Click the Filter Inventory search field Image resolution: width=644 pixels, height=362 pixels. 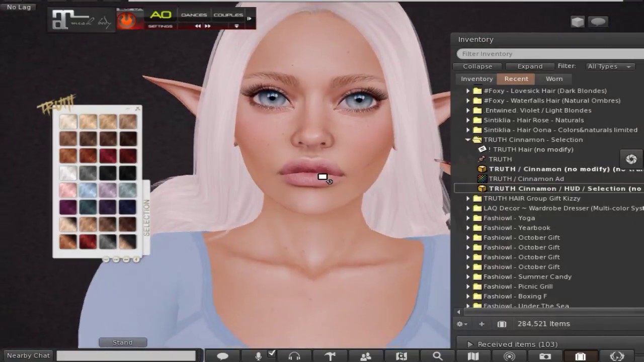point(550,54)
